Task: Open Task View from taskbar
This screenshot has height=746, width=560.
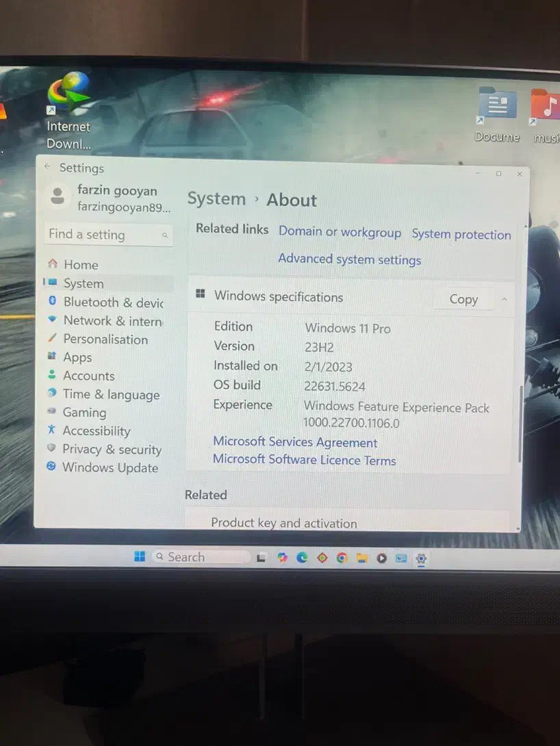Action: click(261, 558)
